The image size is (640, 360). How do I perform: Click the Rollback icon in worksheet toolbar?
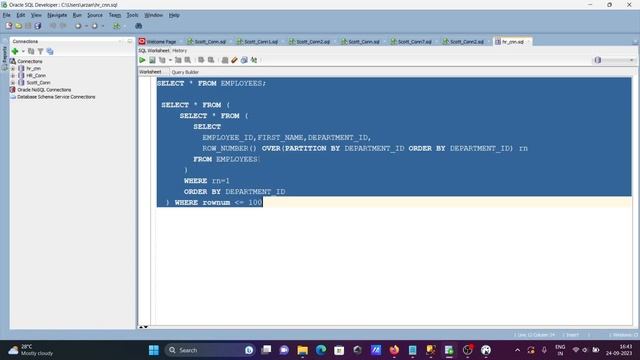point(211,60)
